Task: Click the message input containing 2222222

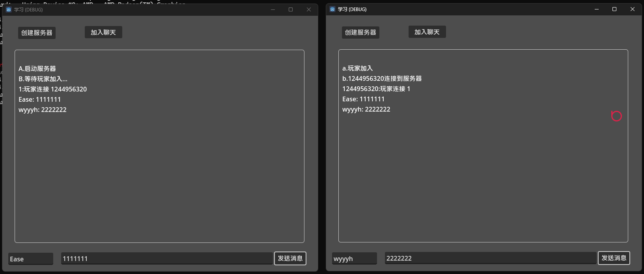Action: coord(490,258)
